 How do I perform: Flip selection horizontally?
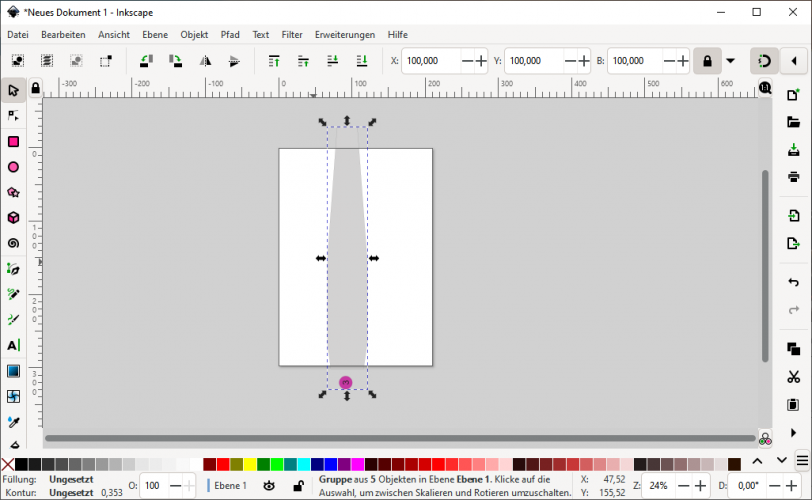tap(206, 61)
